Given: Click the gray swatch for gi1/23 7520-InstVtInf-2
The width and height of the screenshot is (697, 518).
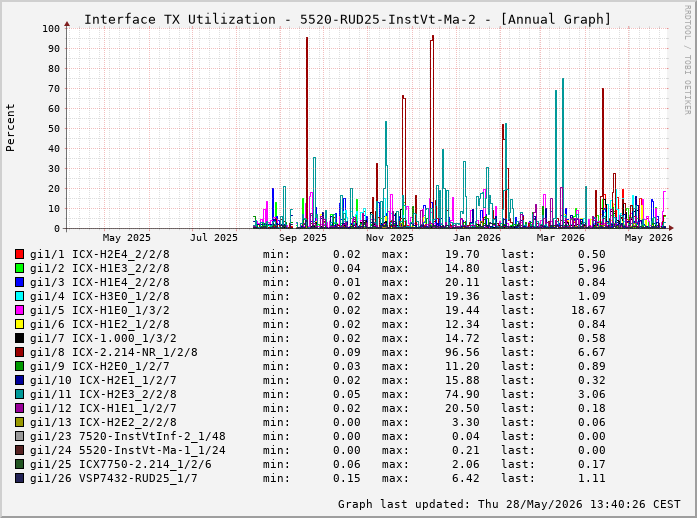Looking at the screenshot, I should [19, 436].
